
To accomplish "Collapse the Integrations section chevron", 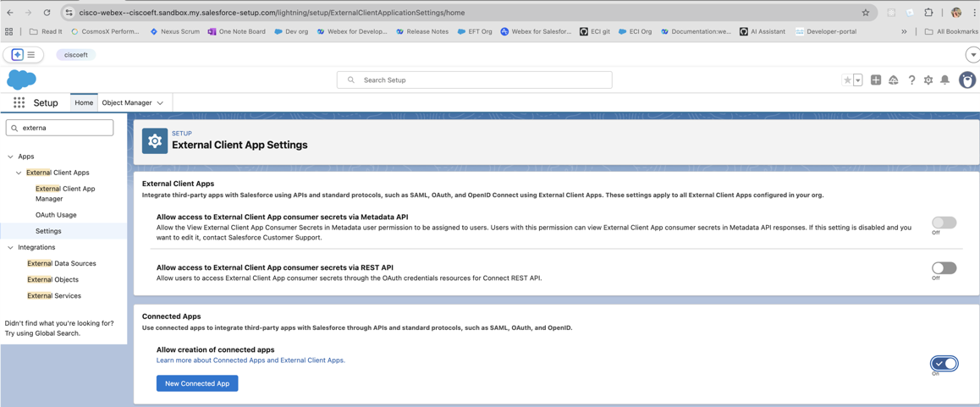I will point(10,248).
